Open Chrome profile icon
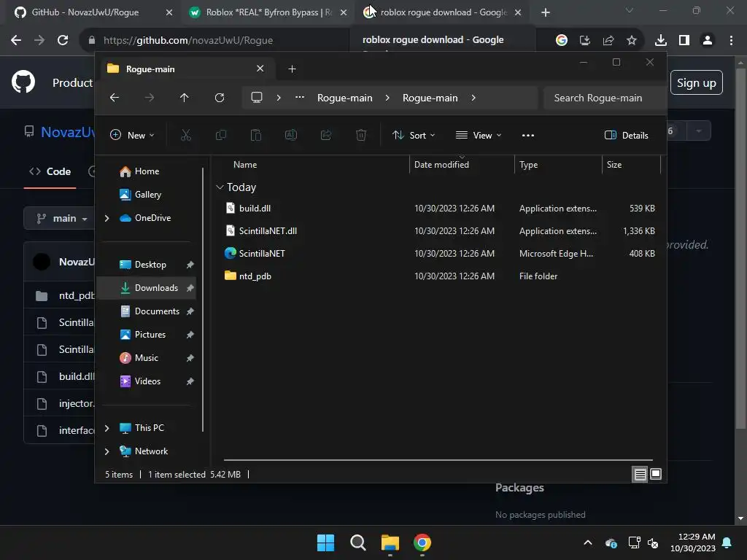The image size is (747, 560). (708, 41)
